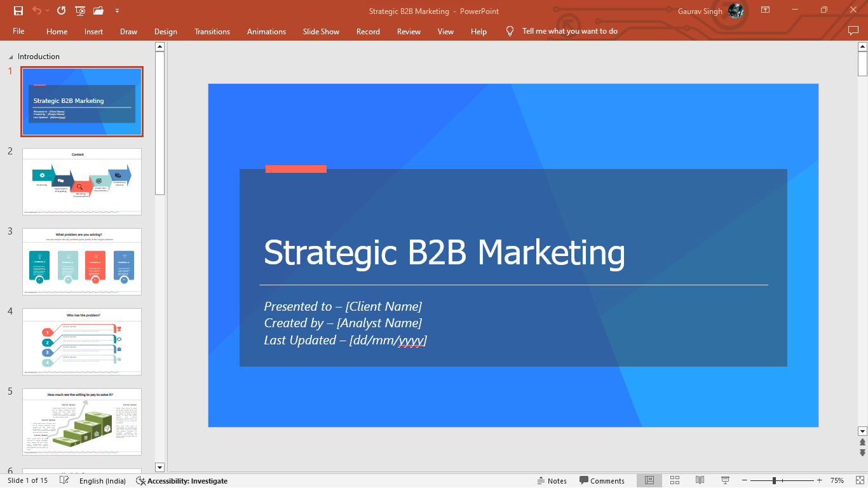Select slide 4 'Who has the problem' thumbnail
This screenshot has width=868, height=488.
click(x=82, y=342)
